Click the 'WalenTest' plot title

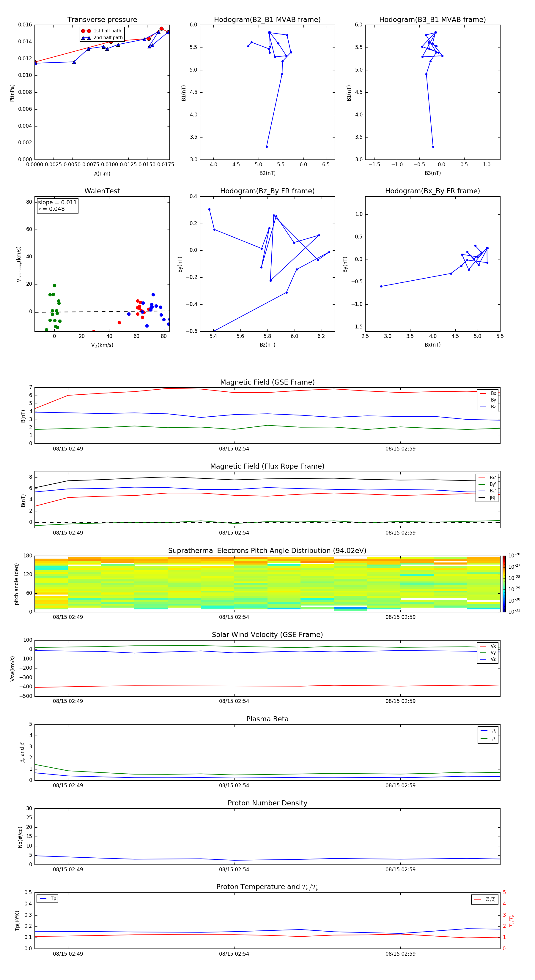(102, 191)
